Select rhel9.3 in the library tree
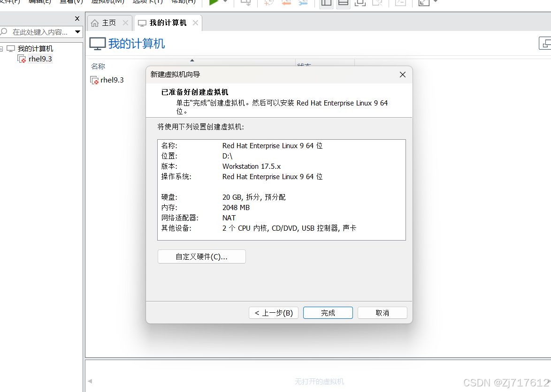 (40, 59)
